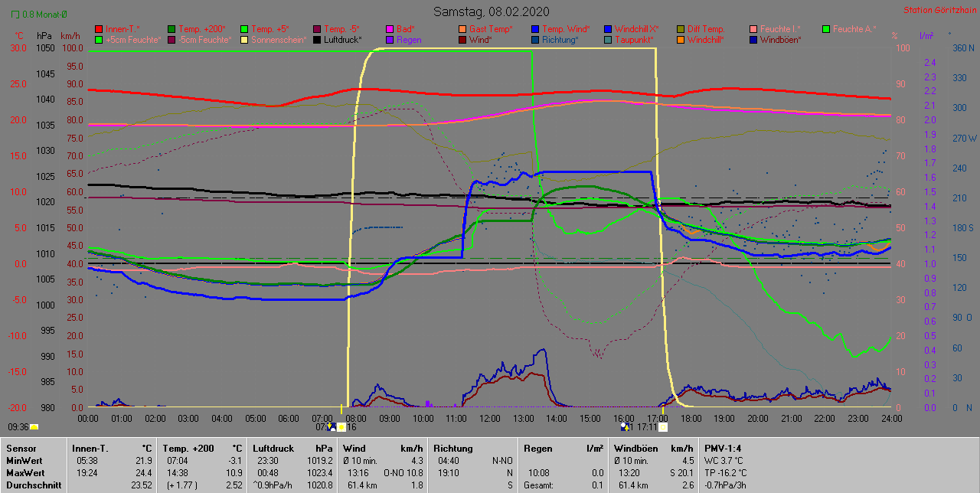Select the blue Temp. Wind legend entry
Image resolution: width=980 pixels, height=493 pixels.
[x=561, y=29]
